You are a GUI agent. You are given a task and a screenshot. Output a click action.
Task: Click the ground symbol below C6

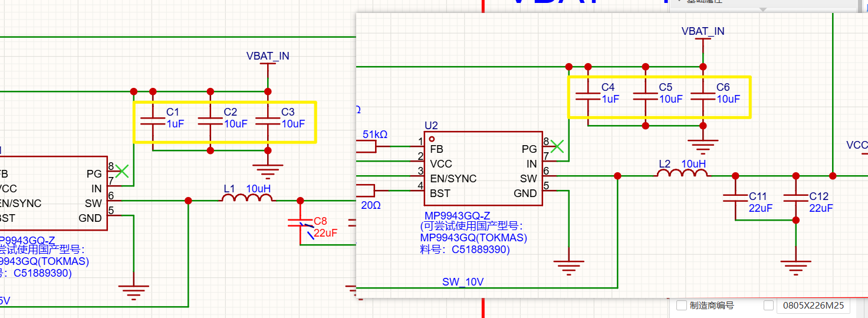click(703, 143)
